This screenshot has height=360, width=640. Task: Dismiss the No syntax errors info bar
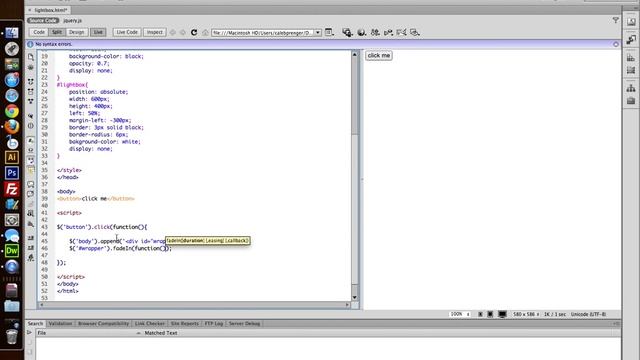[616, 44]
